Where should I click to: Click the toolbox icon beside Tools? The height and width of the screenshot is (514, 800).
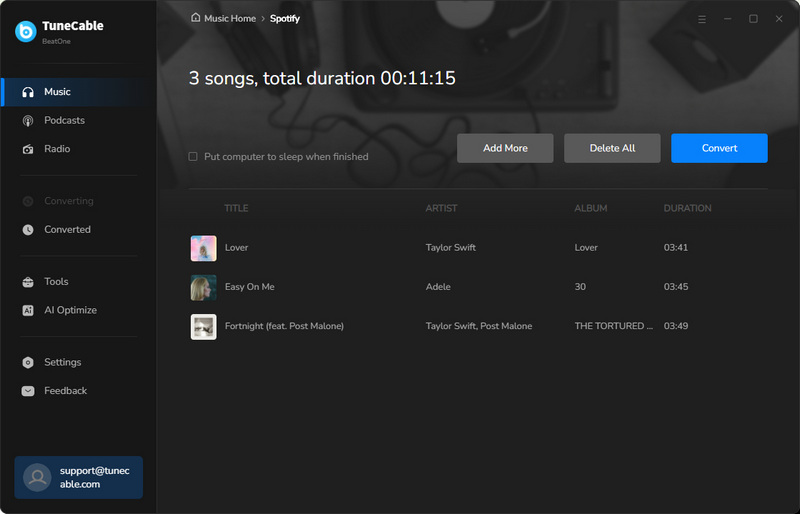28,282
